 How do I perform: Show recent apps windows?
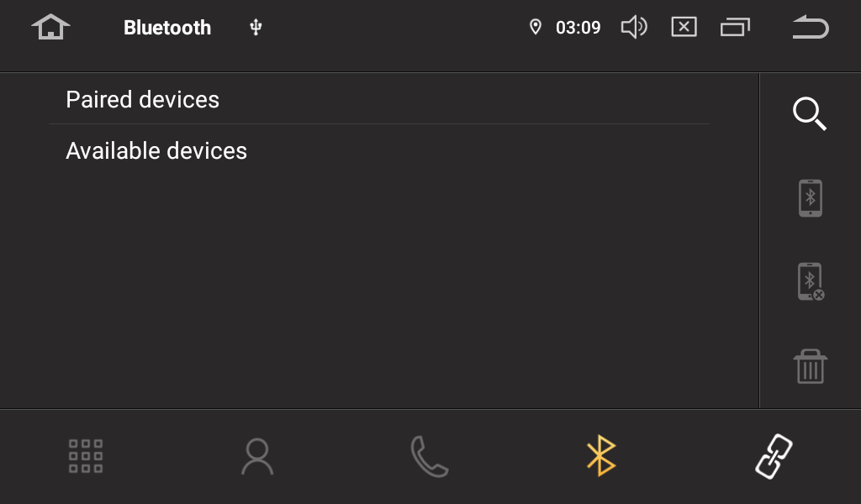pyautogui.click(x=734, y=28)
